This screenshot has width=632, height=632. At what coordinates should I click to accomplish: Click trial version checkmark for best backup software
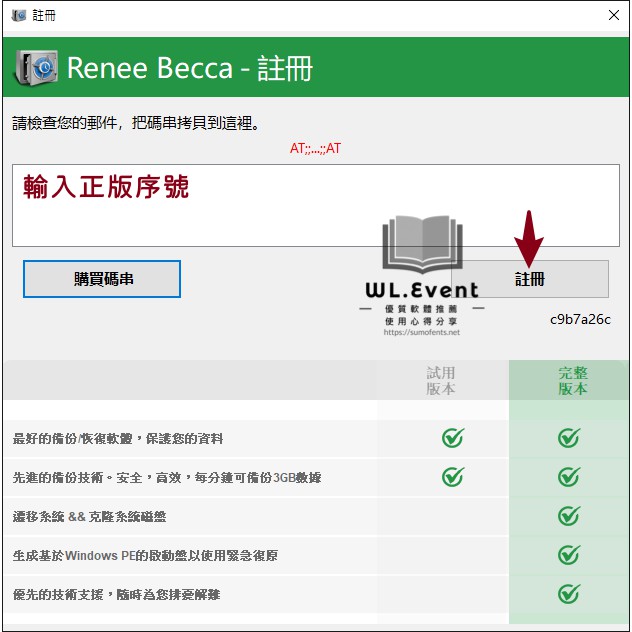click(453, 438)
